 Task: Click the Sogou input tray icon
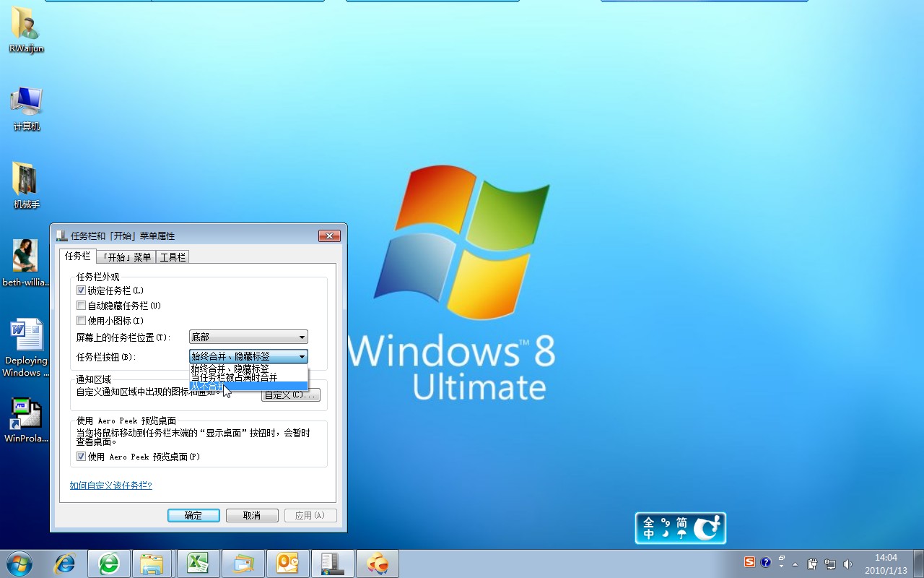749,561
